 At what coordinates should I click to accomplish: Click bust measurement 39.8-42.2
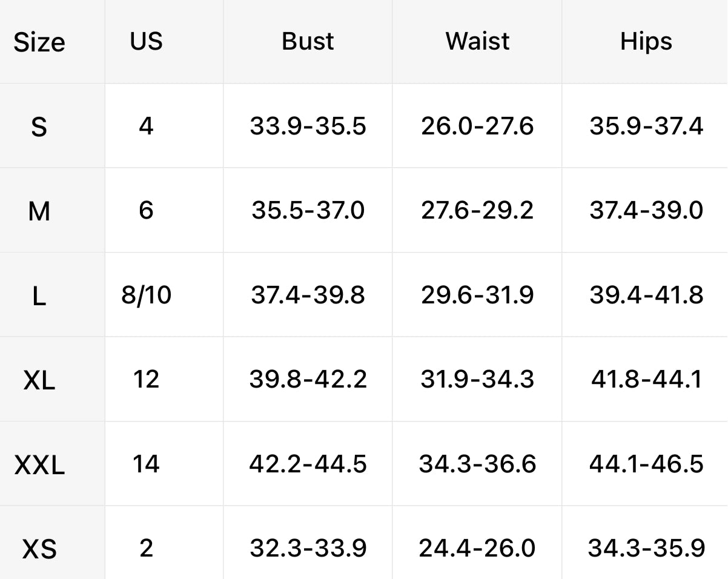pyautogui.click(x=308, y=380)
